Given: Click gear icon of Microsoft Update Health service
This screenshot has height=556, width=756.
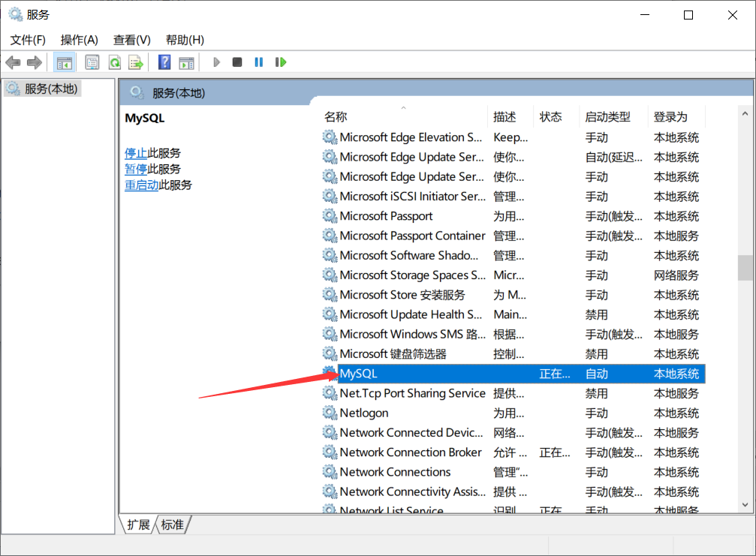Looking at the screenshot, I should click(x=330, y=314).
